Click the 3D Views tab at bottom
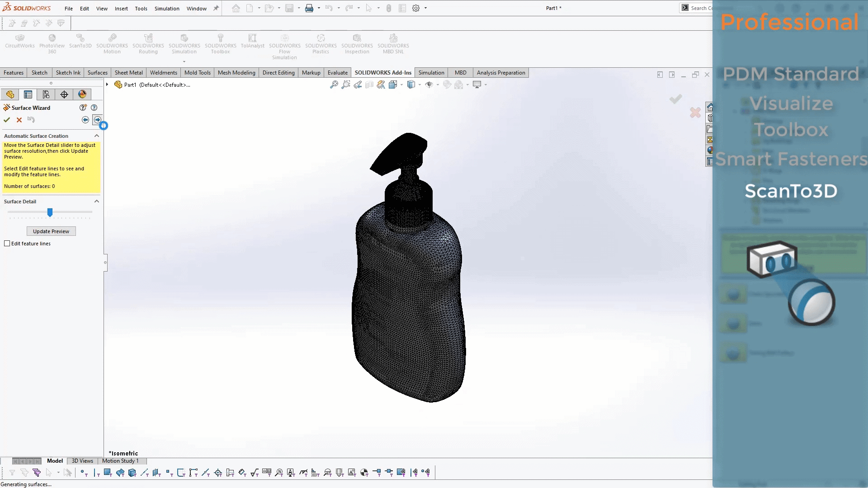This screenshot has height=488, width=868. tap(82, 460)
